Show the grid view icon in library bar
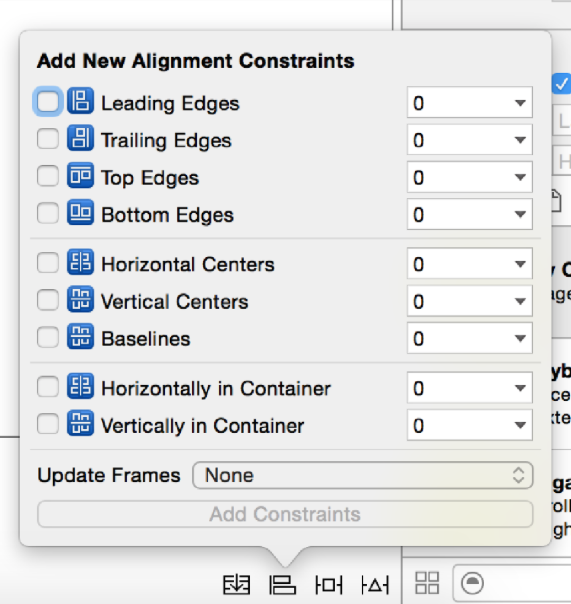 (x=427, y=582)
